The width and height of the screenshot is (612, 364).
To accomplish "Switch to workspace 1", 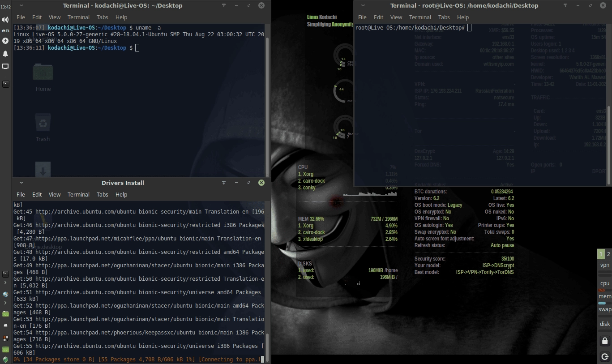I will (601, 254).
